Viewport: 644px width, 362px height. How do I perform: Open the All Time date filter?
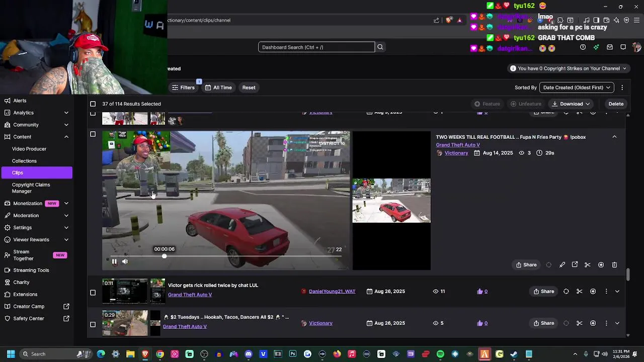(x=218, y=87)
